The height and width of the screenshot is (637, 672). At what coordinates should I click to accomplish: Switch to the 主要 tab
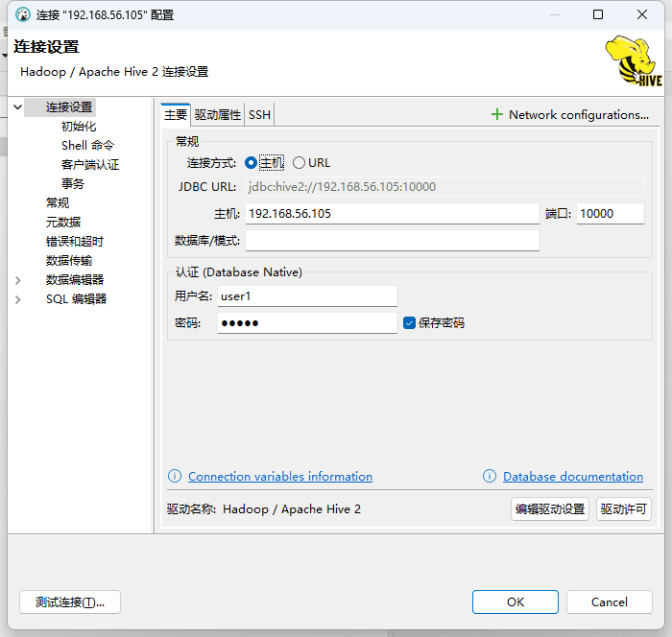tap(176, 115)
